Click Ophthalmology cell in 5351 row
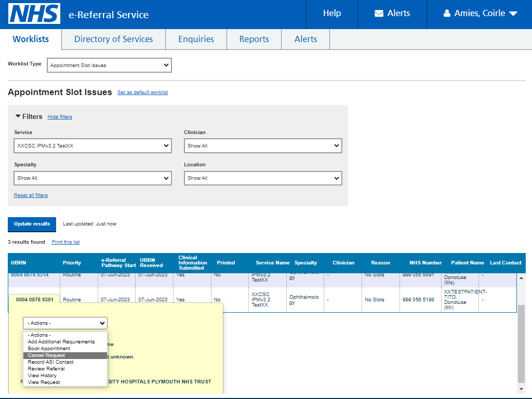This screenshot has height=399, width=532. [x=304, y=300]
